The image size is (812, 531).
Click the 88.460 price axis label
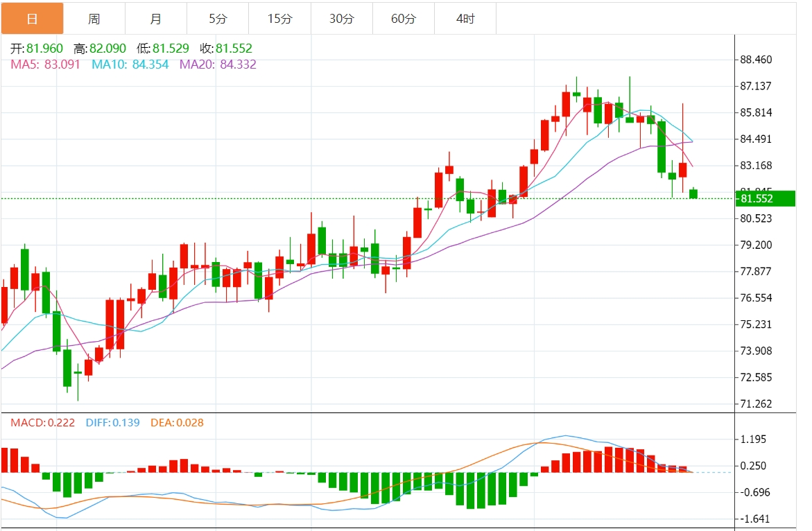click(x=756, y=60)
